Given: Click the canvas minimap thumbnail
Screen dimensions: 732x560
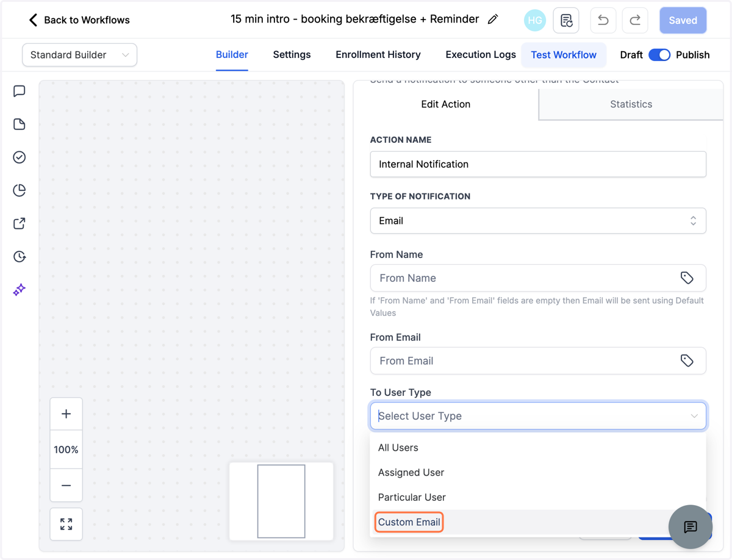Looking at the screenshot, I should pyautogui.click(x=281, y=501).
